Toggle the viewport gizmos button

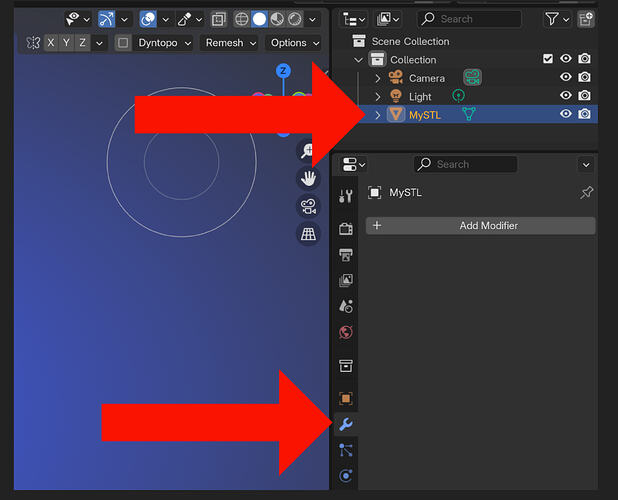pos(106,19)
